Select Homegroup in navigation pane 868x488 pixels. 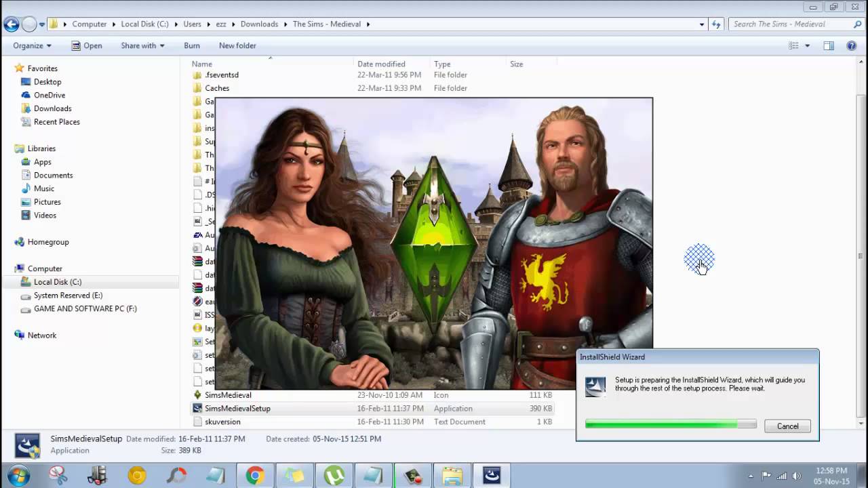[x=47, y=242]
